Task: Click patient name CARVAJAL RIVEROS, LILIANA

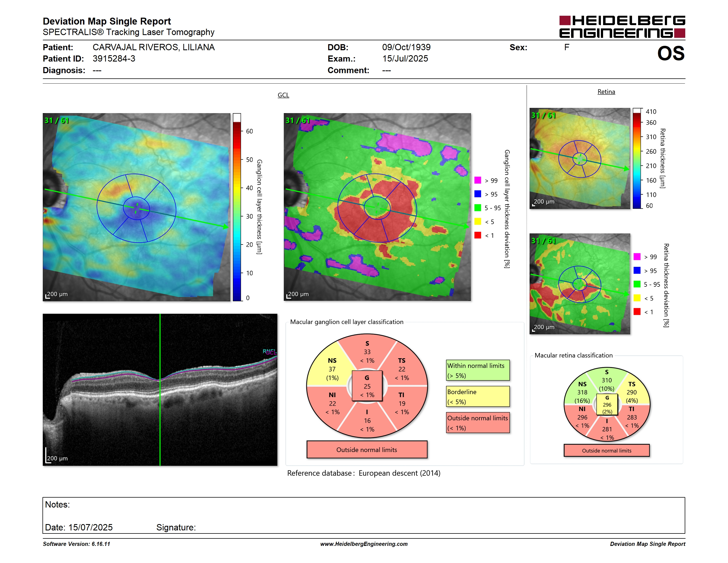Action: (154, 47)
